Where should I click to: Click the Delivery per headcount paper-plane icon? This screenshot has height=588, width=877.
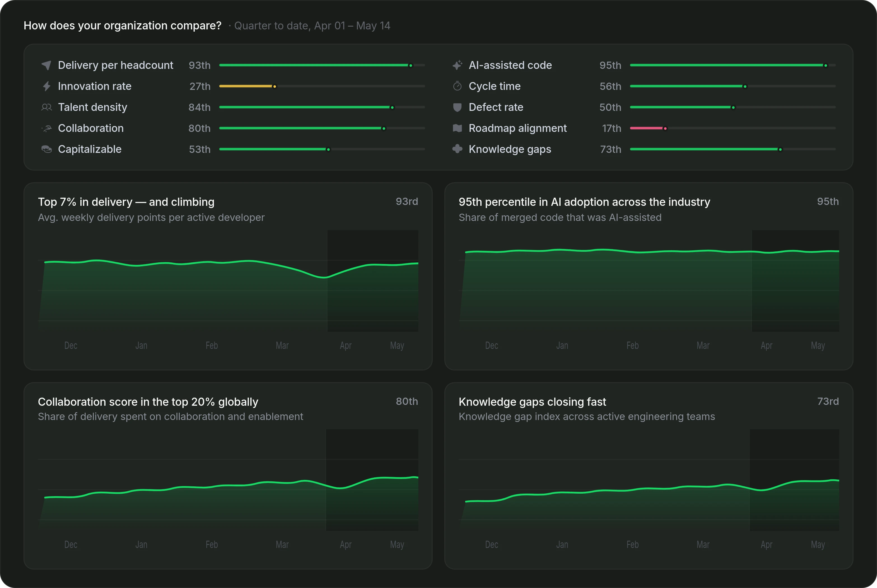[46, 65]
